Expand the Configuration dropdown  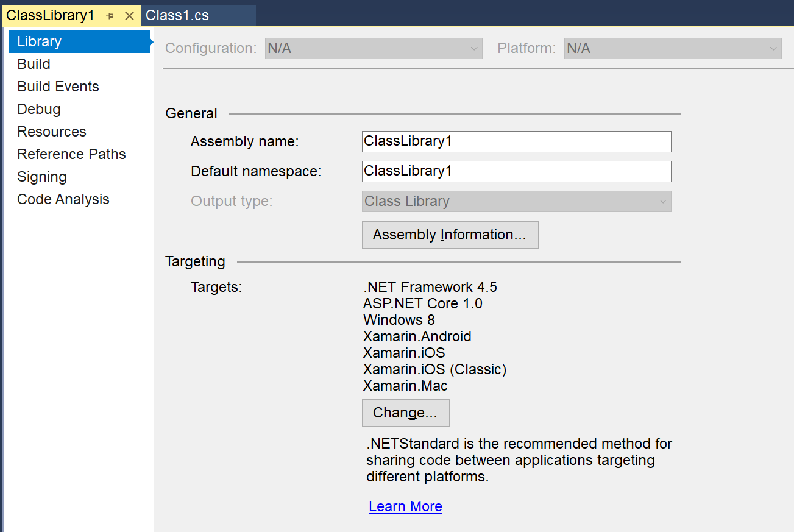point(374,49)
